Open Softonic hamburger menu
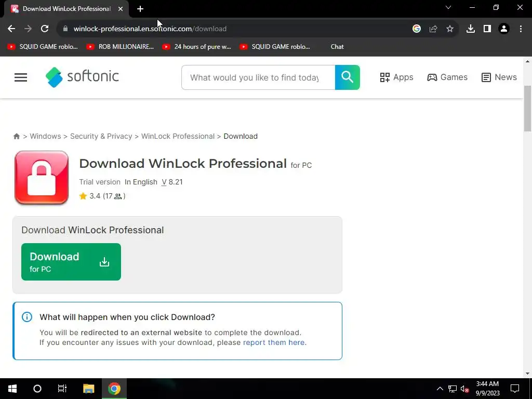Image resolution: width=532 pixels, height=399 pixels. [21, 77]
